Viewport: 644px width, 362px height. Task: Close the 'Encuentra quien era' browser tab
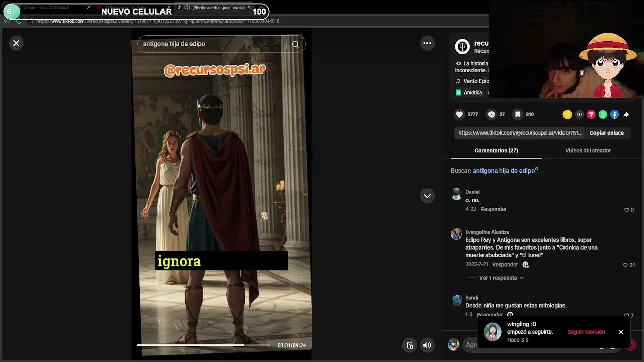click(x=249, y=8)
